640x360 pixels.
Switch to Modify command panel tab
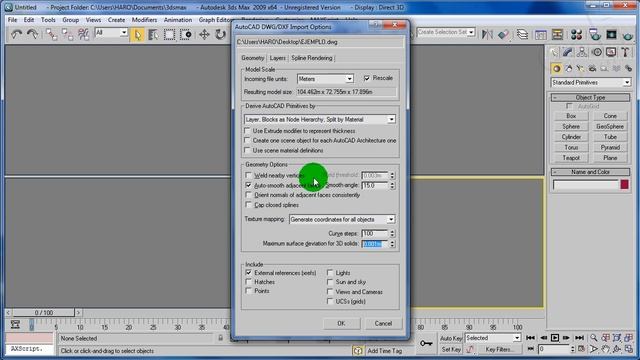click(568, 52)
